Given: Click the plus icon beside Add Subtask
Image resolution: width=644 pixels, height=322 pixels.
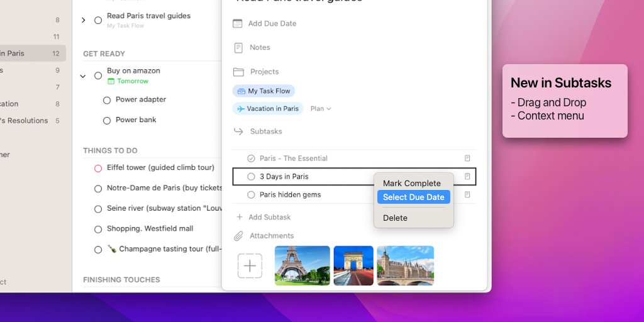Looking at the screenshot, I should point(240,217).
